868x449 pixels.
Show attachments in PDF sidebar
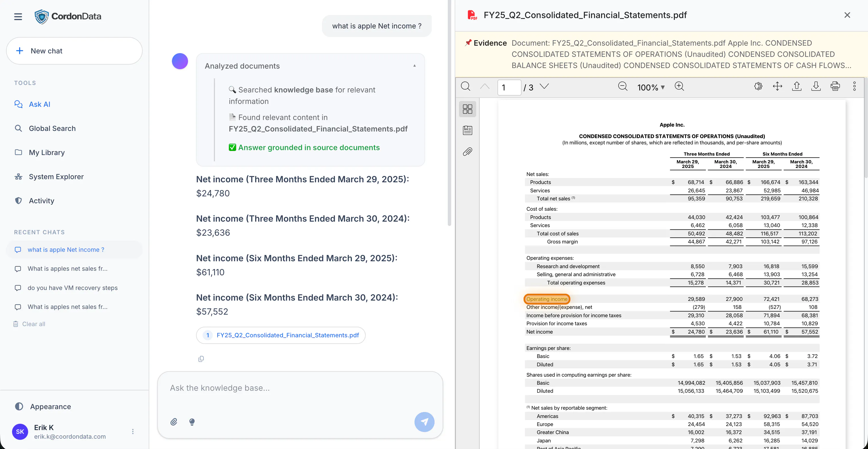[x=467, y=152]
